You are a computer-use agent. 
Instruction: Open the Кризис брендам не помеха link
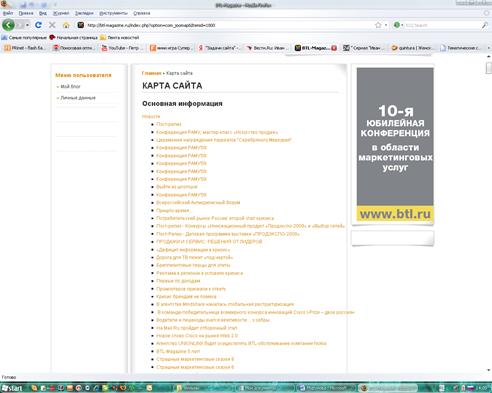[186, 296]
